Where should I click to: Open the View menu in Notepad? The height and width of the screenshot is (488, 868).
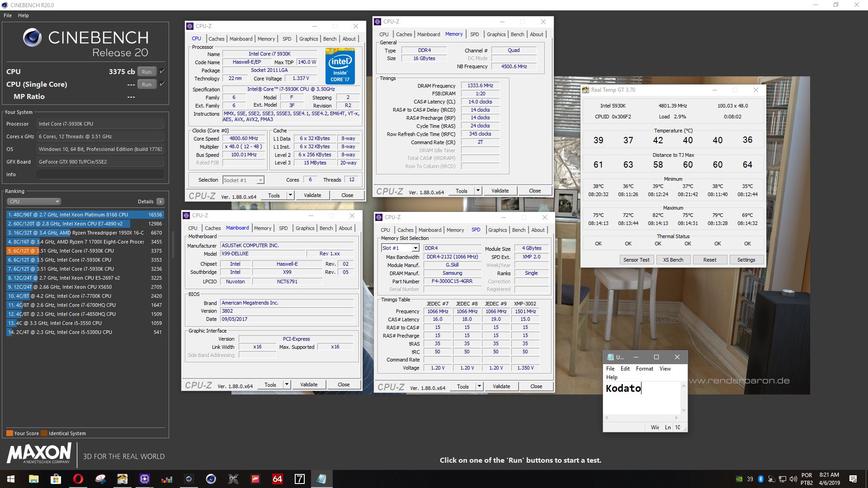(x=665, y=369)
